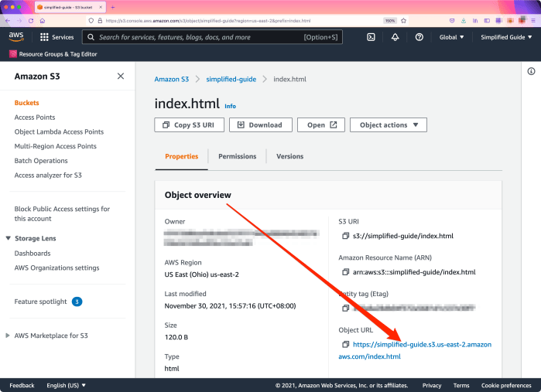Click the Feature spotlight count badge

pos(77,302)
